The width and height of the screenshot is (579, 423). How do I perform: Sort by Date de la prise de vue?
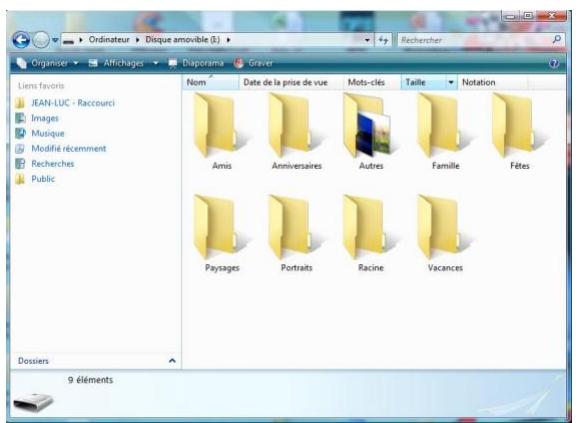(285, 82)
